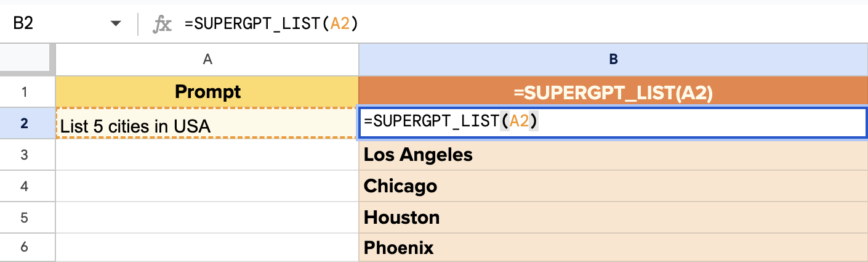This screenshot has height=262, width=868.
Task: Select column B header
Action: click(x=613, y=59)
